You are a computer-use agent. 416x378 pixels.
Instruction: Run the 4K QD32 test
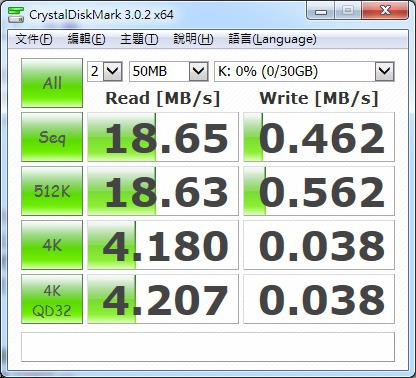click(52, 299)
